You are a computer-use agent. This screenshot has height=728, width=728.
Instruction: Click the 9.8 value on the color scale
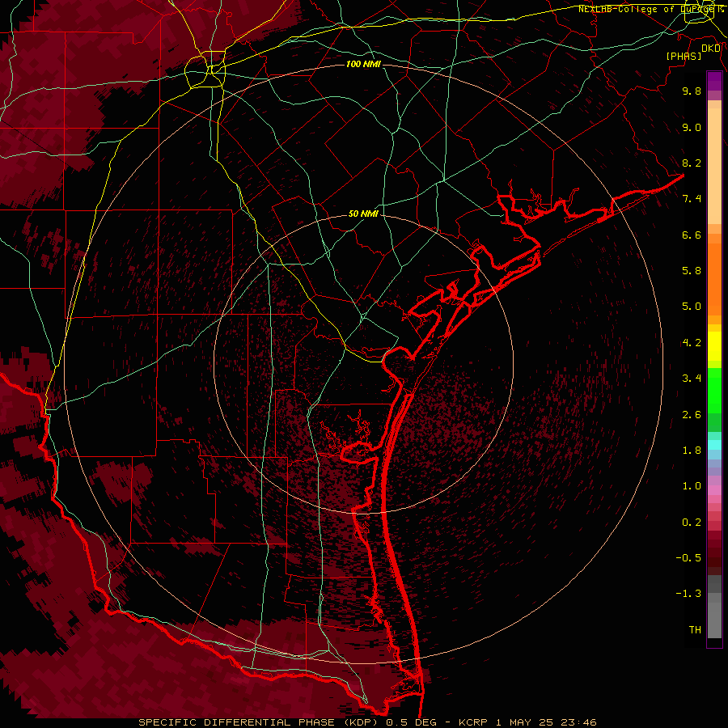[692, 91]
